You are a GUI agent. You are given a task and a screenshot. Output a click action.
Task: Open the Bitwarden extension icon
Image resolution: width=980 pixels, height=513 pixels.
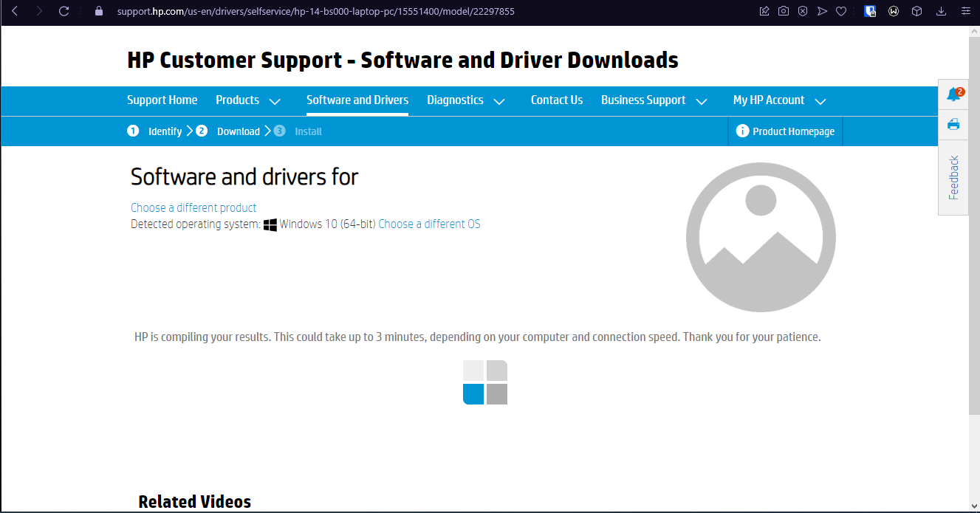[x=870, y=11]
